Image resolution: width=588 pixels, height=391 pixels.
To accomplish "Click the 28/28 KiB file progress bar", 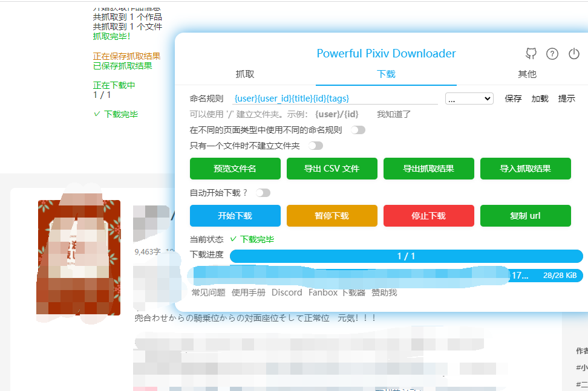I will click(386, 276).
